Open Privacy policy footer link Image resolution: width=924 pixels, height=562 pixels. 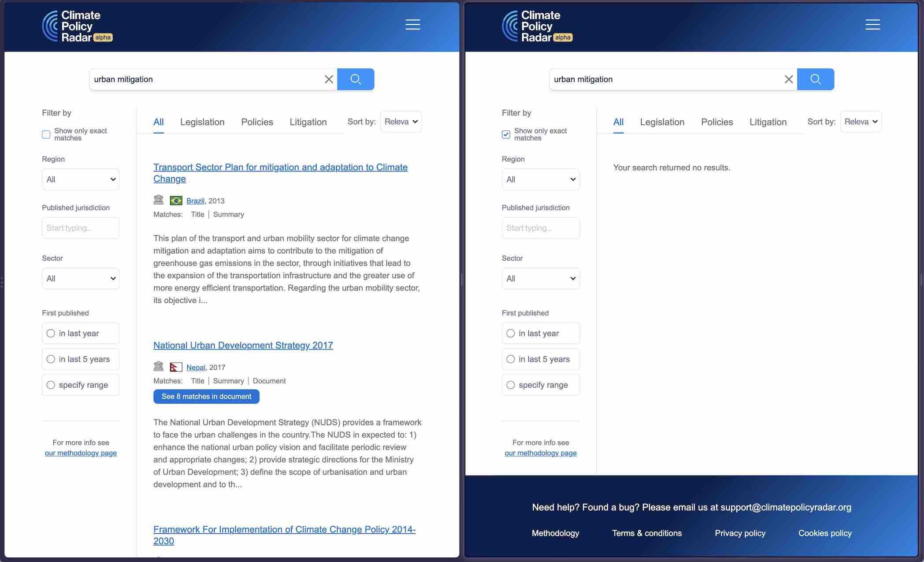(740, 533)
